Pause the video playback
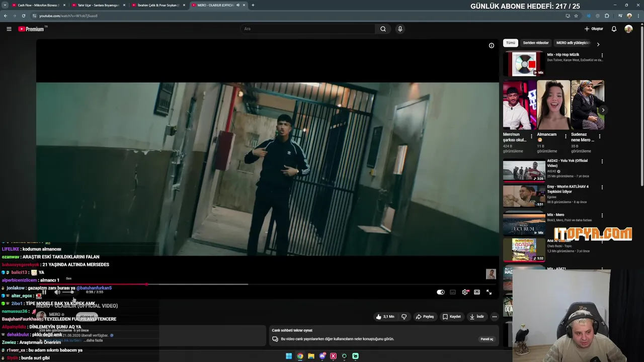644x362 pixels. [x=44, y=292]
